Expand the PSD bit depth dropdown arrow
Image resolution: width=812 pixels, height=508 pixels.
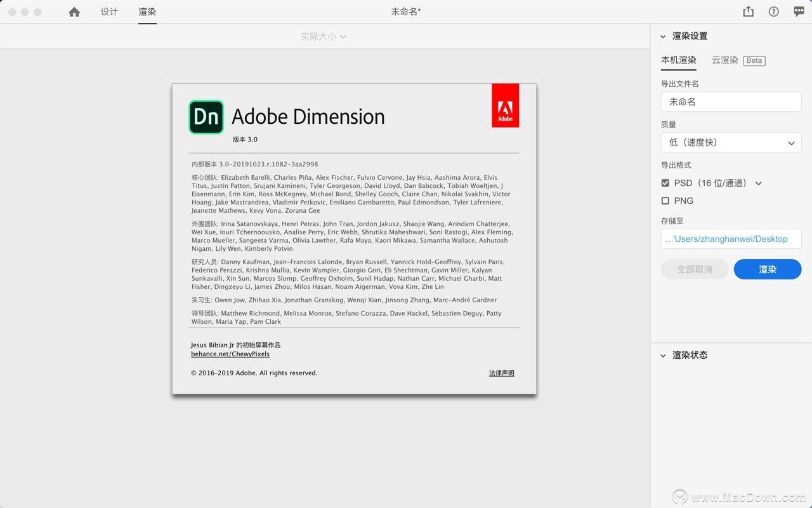pyautogui.click(x=758, y=184)
